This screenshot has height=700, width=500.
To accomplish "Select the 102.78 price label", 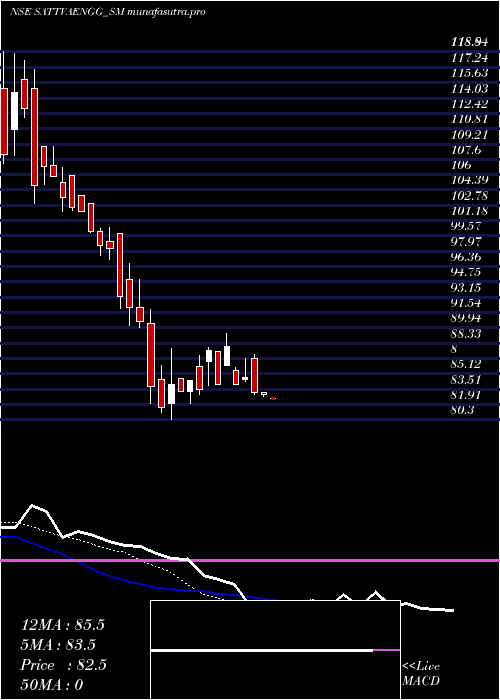I will point(469,196).
